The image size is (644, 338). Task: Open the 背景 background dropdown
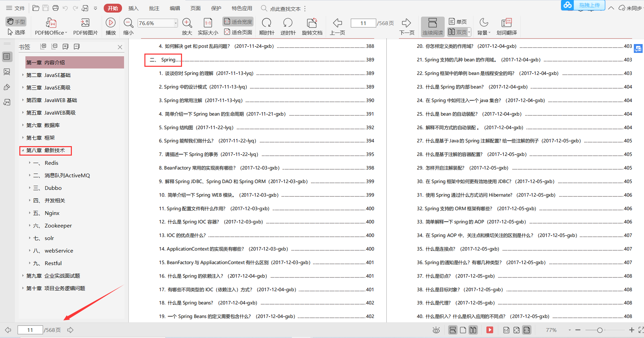[484, 27]
